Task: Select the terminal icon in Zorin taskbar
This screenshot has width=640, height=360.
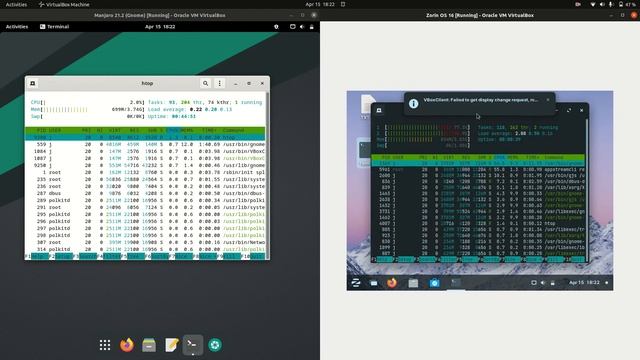Action: pos(456,282)
